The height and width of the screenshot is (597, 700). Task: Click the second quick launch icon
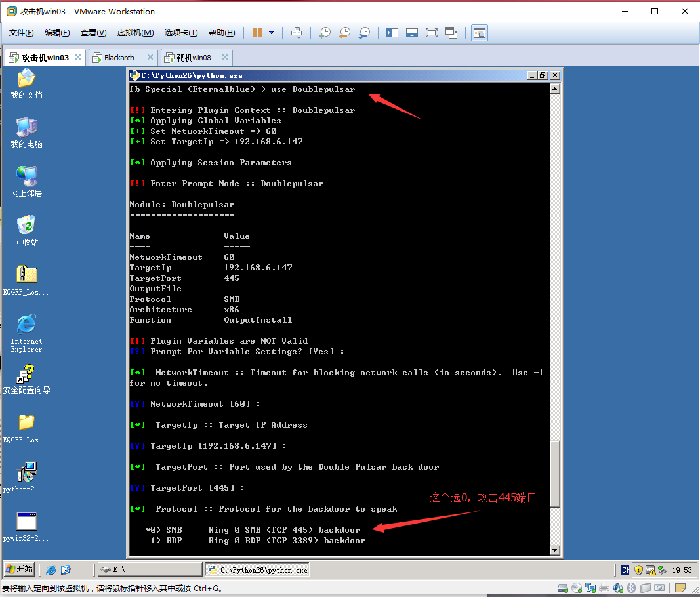[66, 570]
